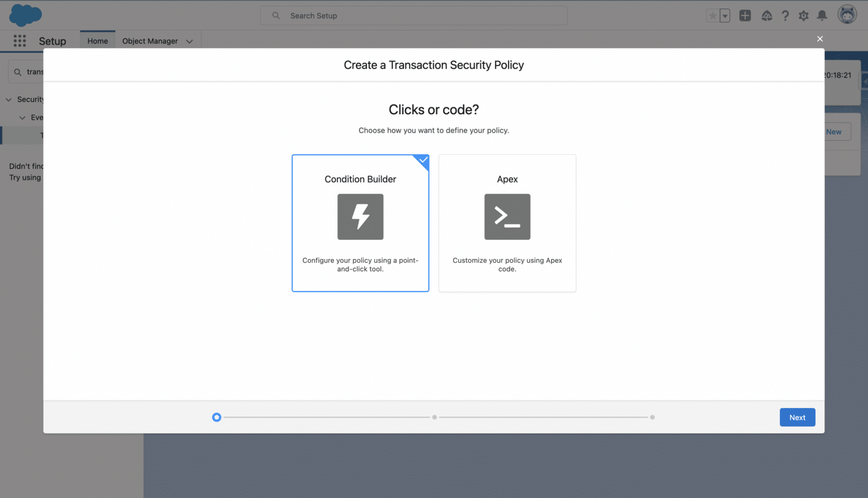
Task: Collapse the Event Monitoring tree item
Action: [x=22, y=117]
